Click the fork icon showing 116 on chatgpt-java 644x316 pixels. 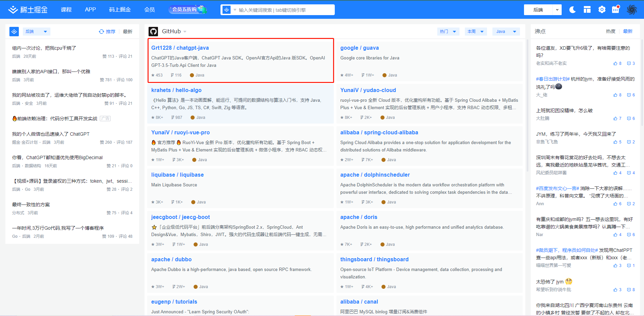click(172, 75)
